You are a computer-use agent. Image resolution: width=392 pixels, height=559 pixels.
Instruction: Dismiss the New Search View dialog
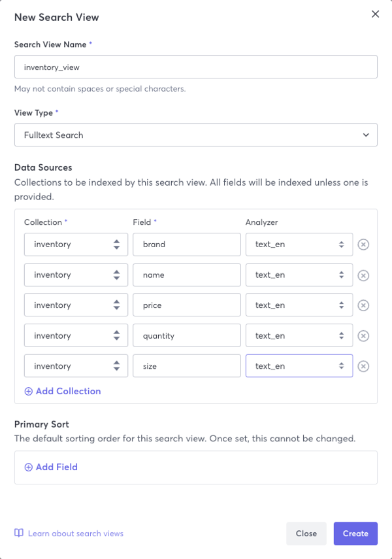pos(376,14)
